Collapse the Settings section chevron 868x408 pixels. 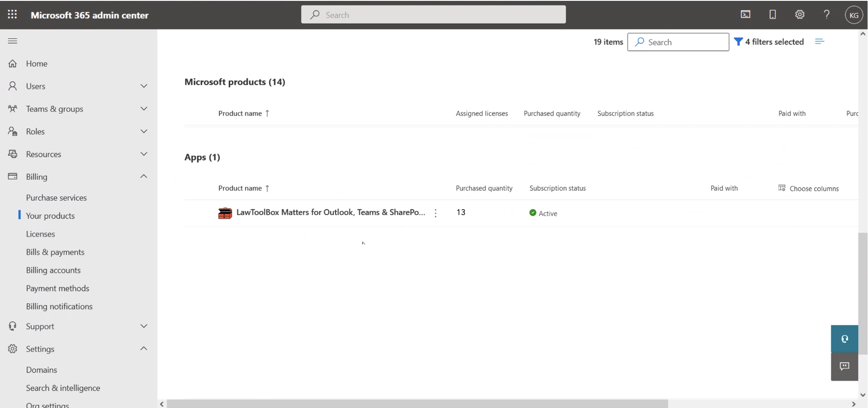143,349
